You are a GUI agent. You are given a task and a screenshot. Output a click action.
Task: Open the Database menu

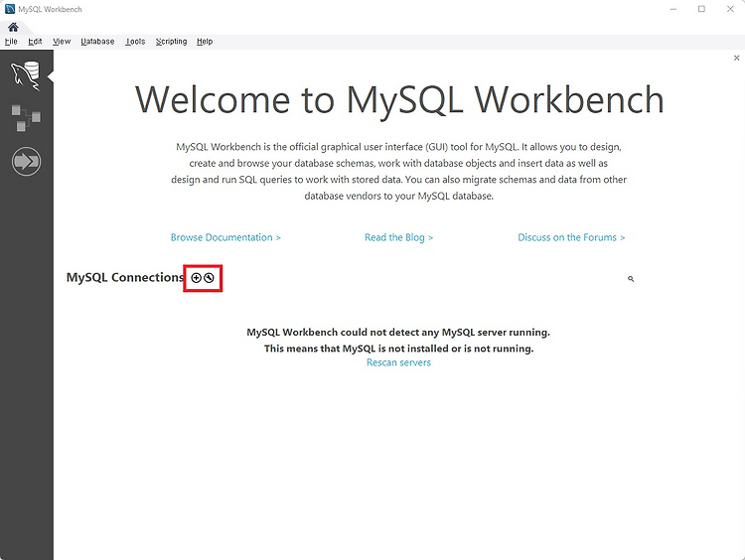(97, 42)
